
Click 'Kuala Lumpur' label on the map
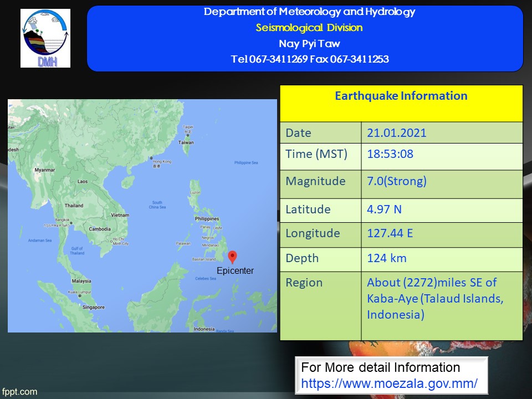tap(79, 292)
